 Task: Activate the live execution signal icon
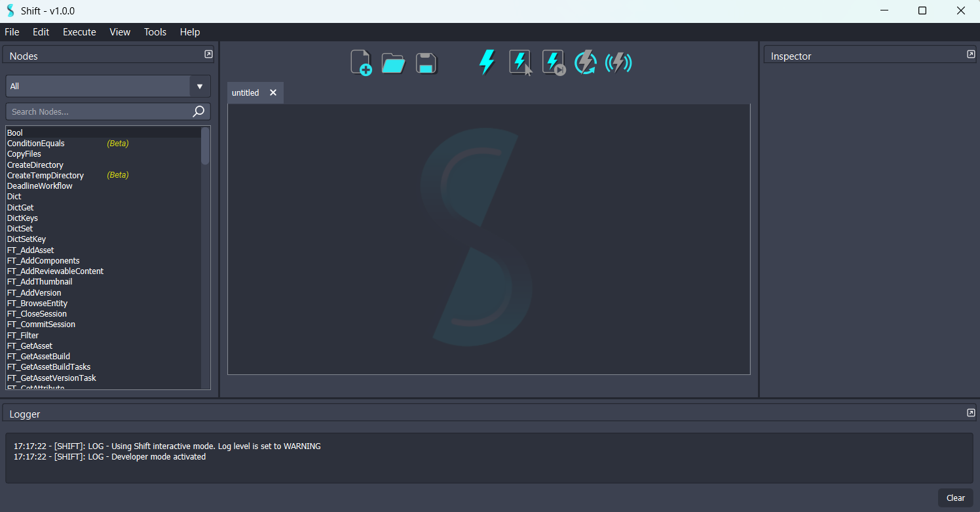tap(618, 62)
